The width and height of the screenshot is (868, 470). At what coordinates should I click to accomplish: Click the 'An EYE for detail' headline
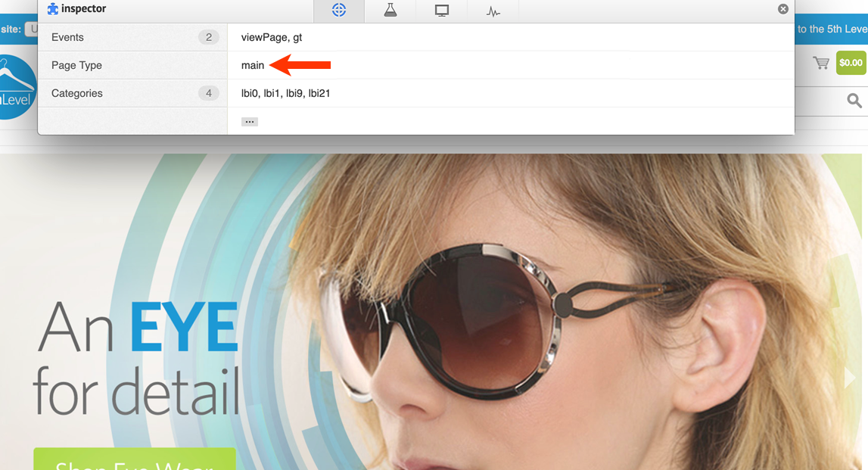click(x=137, y=360)
